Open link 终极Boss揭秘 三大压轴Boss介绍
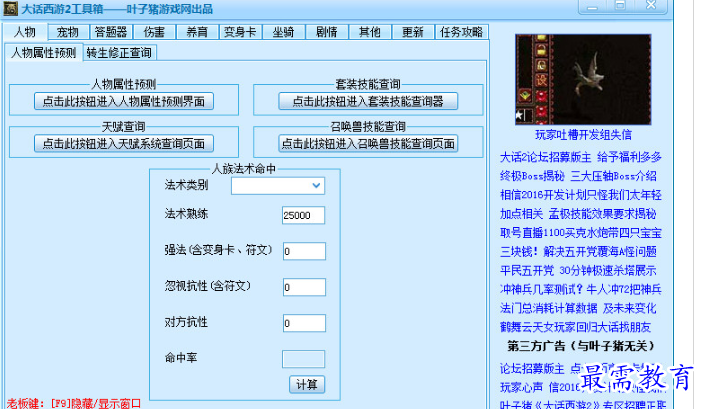Screen dimensions: 702x409 (578, 176)
